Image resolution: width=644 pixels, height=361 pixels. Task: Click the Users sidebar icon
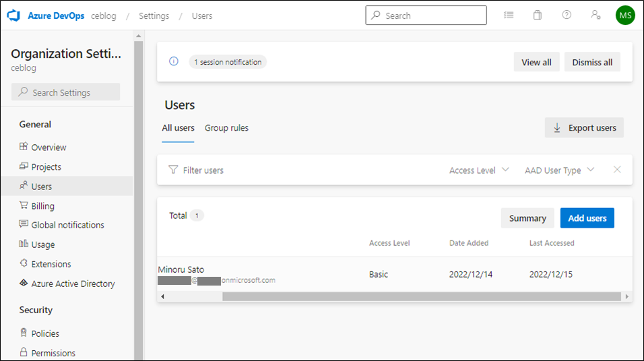pyautogui.click(x=24, y=186)
